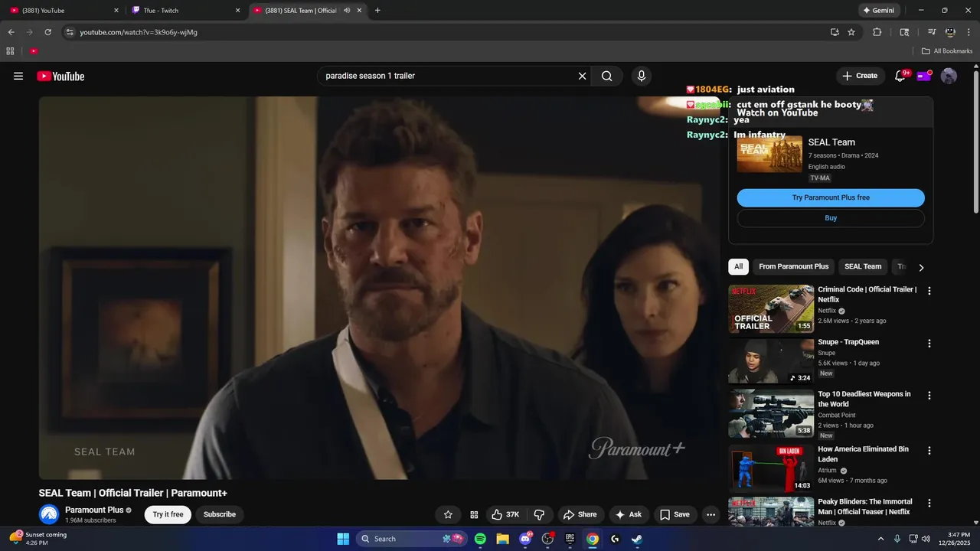Open new browser tab
This screenshot has width=980, height=551.
(377, 11)
